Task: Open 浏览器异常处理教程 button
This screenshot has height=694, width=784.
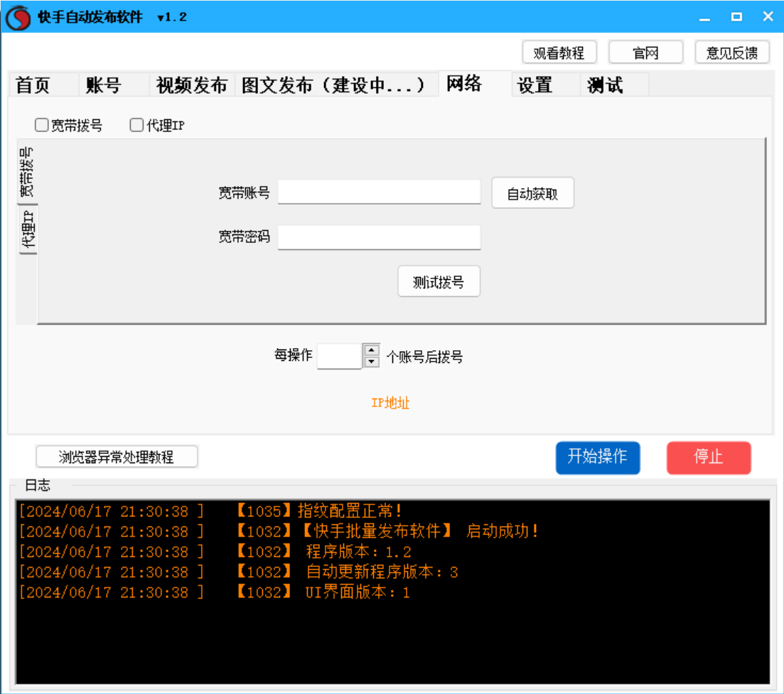Action: click(x=117, y=456)
